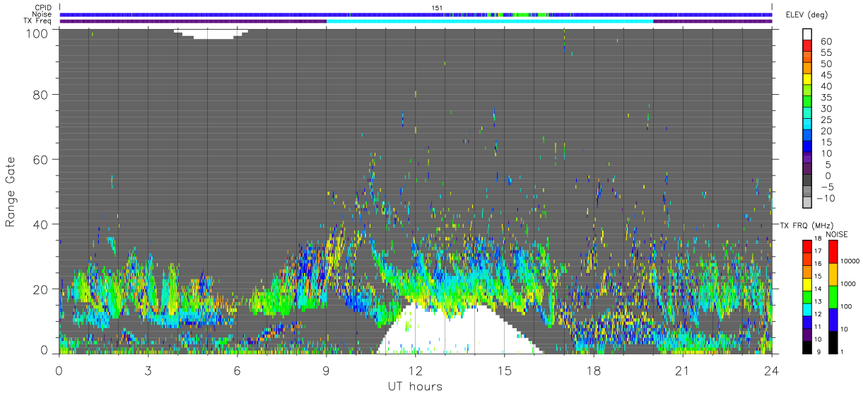This screenshot has height=401, width=868.
Task: Click the TX FRQ (MHz) legend title
Action: [x=806, y=225]
